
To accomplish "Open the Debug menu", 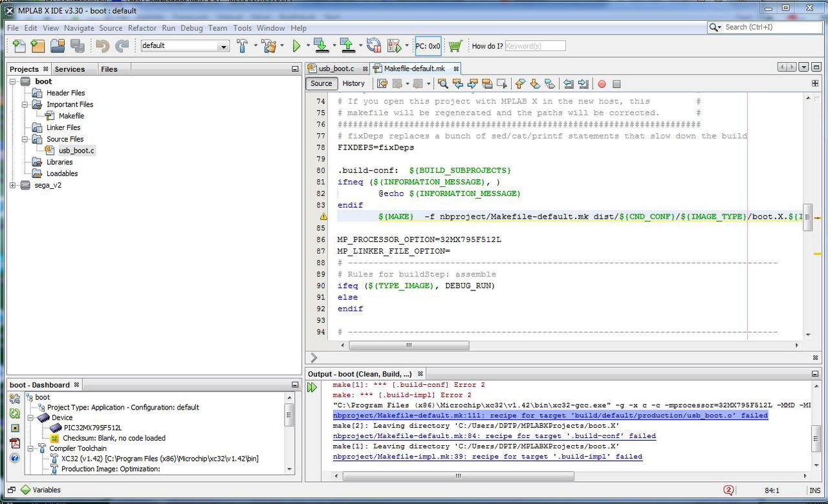I will click(x=191, y=28).
